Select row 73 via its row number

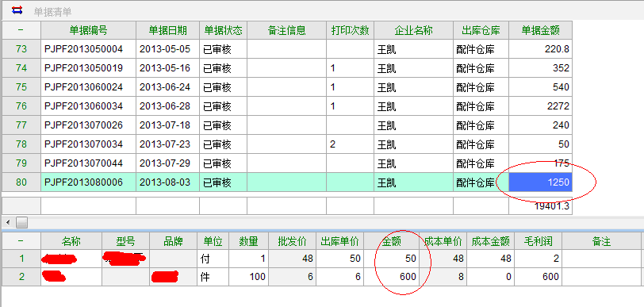(21, 49)
